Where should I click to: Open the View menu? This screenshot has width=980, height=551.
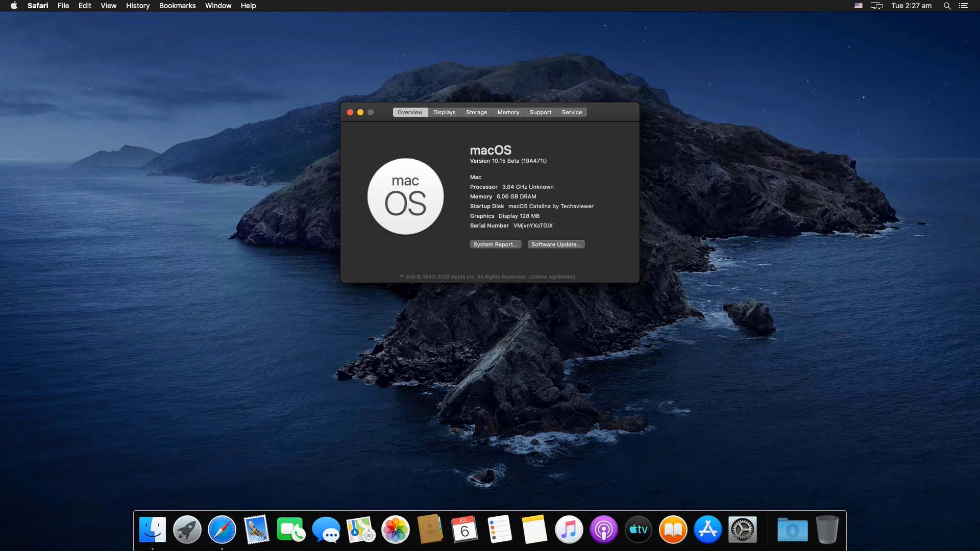pos(108,6)
